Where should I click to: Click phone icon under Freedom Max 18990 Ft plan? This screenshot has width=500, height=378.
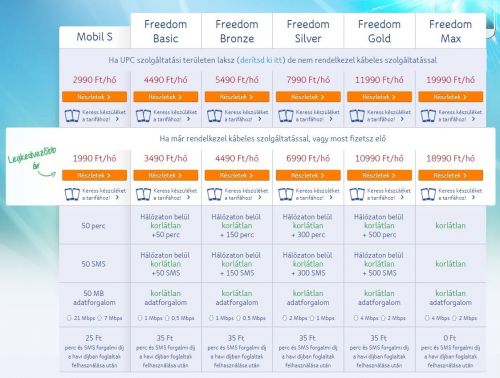(x=428, y=194)
